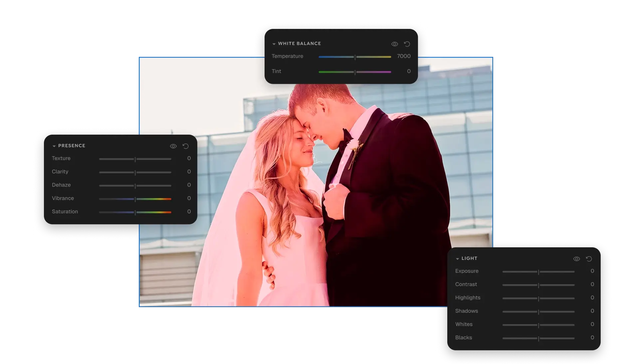Click the Tint slider handle
The image size is (632, 364).
tap(355, 72)
